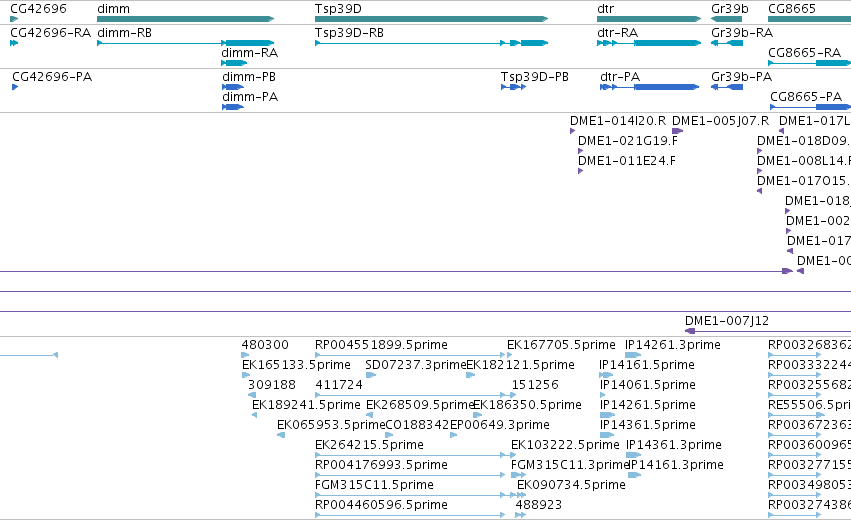Screen dimensions: 851x520
Task: Click the EK182121.5prime EST
Action: [471, 375]
